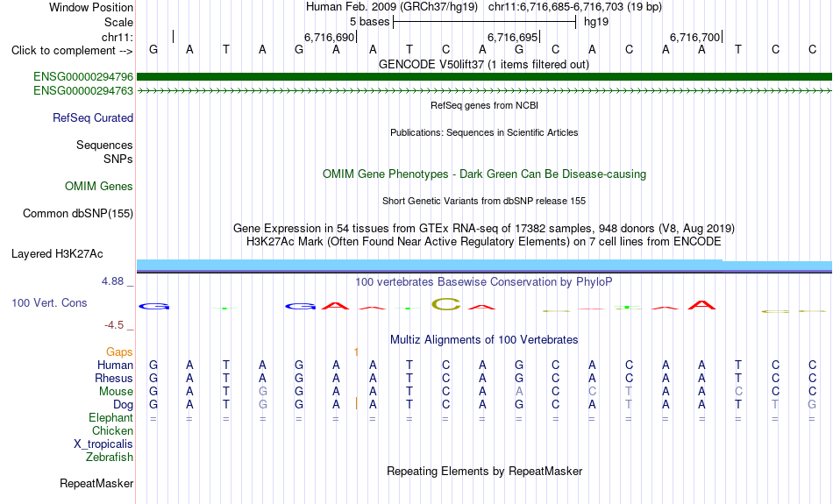Click the Sequences track label

tap(104, 145)
